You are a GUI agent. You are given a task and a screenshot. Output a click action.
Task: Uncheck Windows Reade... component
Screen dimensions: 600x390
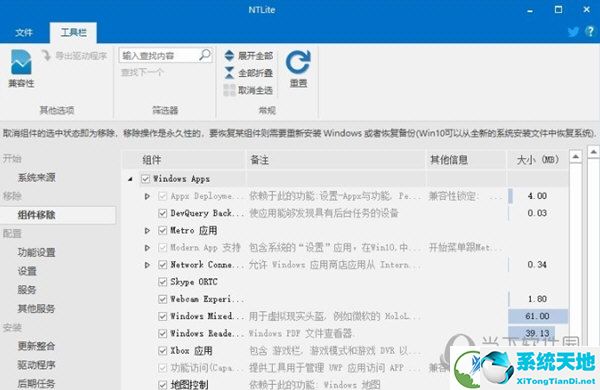(163, 333)
